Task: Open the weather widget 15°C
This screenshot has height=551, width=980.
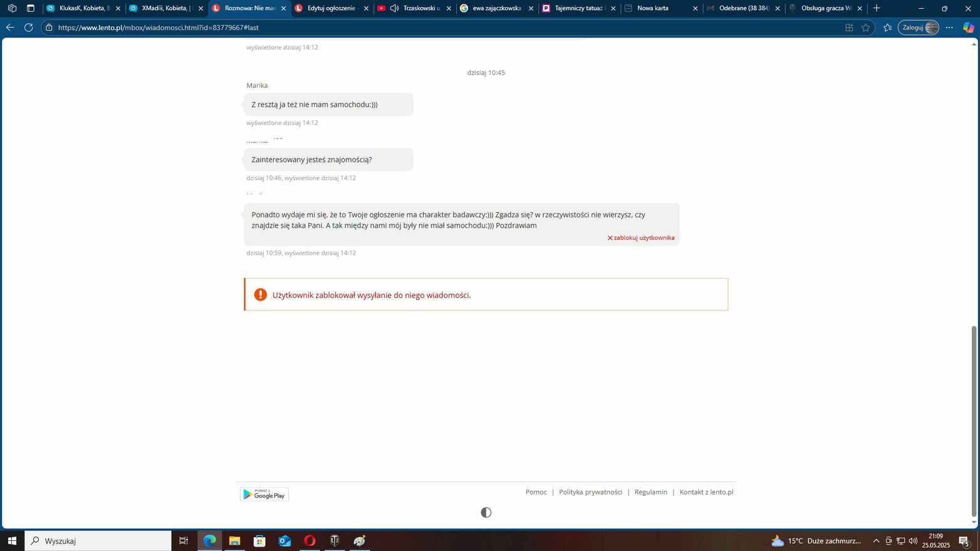Action: click(x=816, y=541)
